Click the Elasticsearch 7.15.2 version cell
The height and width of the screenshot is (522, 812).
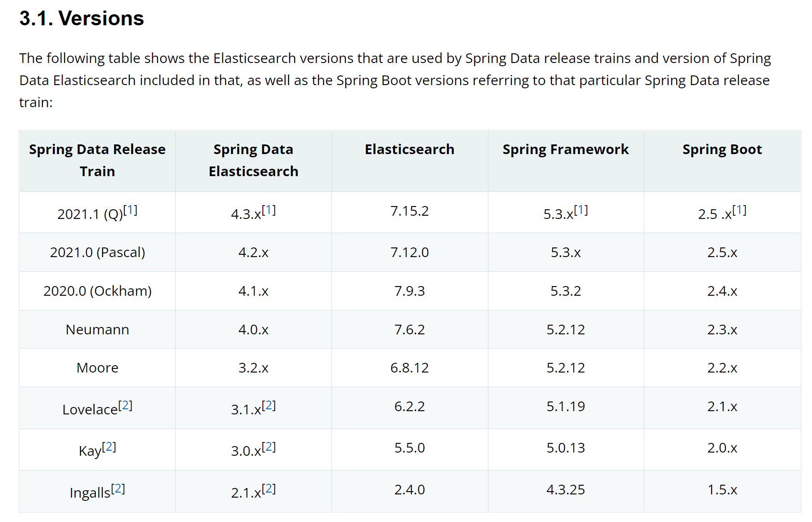coord(409,211)
